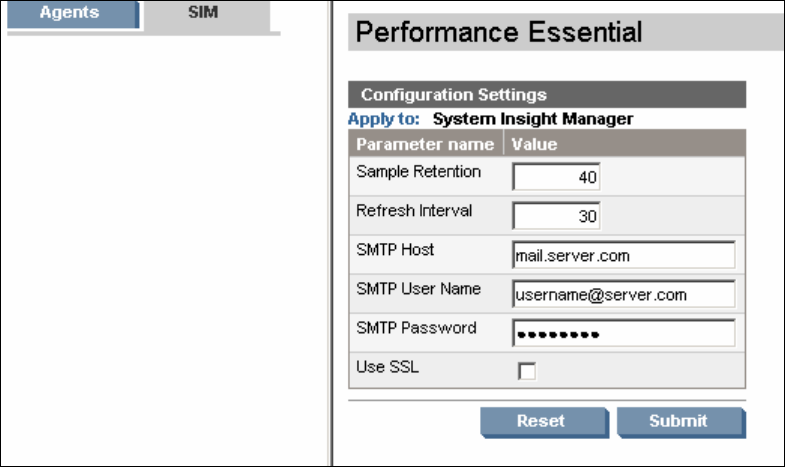Viewport: 785px width, 467px height.
Task: Click the 'Apply to:' label
Action: click(384, 119)
